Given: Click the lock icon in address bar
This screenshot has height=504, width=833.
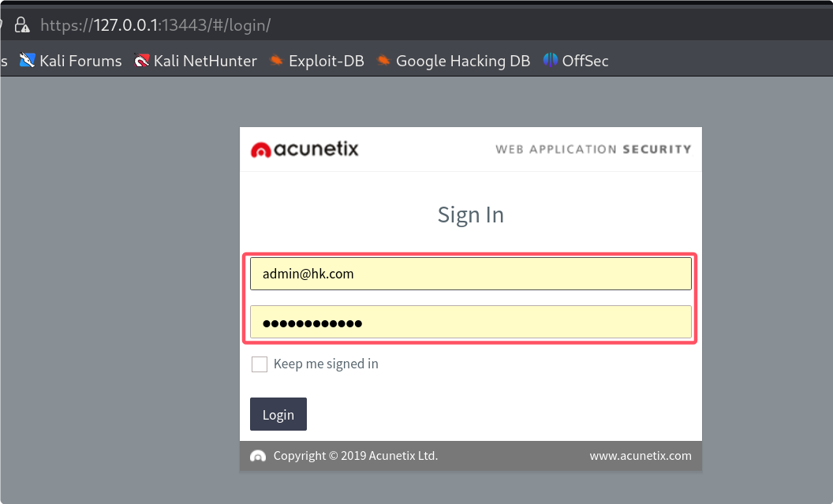Looking at the screenshot, I should pyautogui.click(x=22, y=25).
